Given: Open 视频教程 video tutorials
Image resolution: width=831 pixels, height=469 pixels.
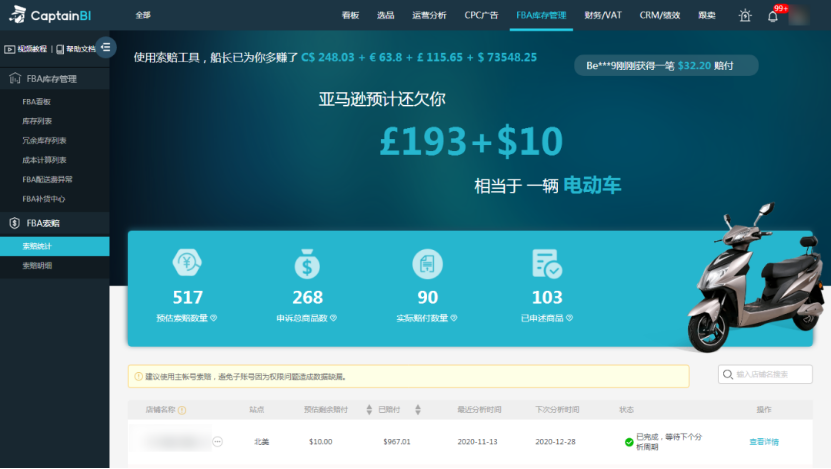Looking at the screenshot, I should click(x=25, y=49).
